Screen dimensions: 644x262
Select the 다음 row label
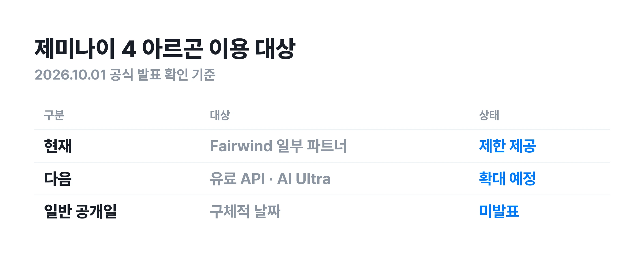58,179
